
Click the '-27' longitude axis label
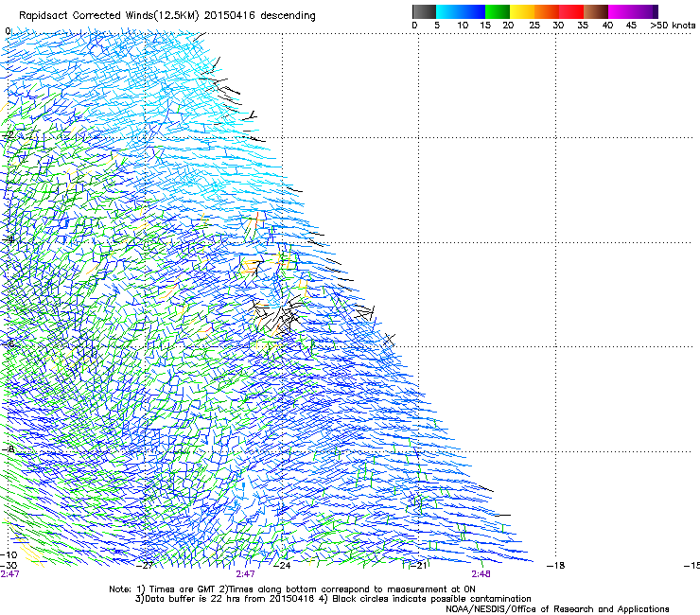click(145, 566)
